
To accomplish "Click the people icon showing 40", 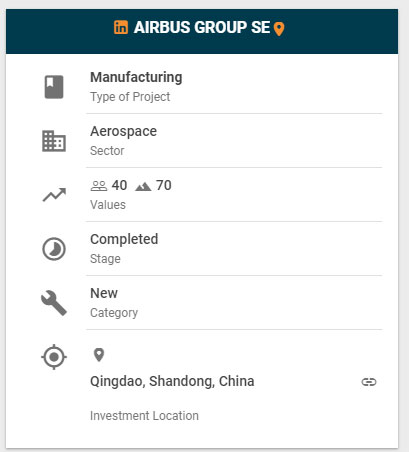I will click(99, 186).
